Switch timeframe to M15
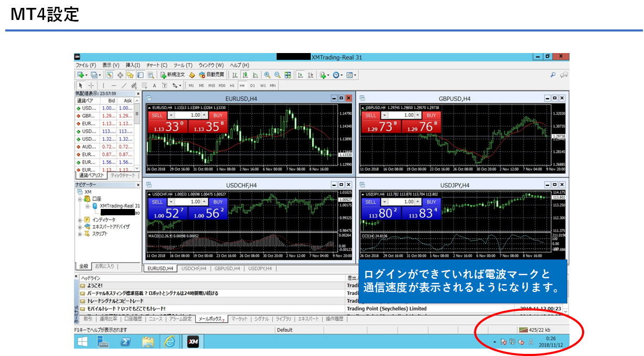 [x=212, y=85]
